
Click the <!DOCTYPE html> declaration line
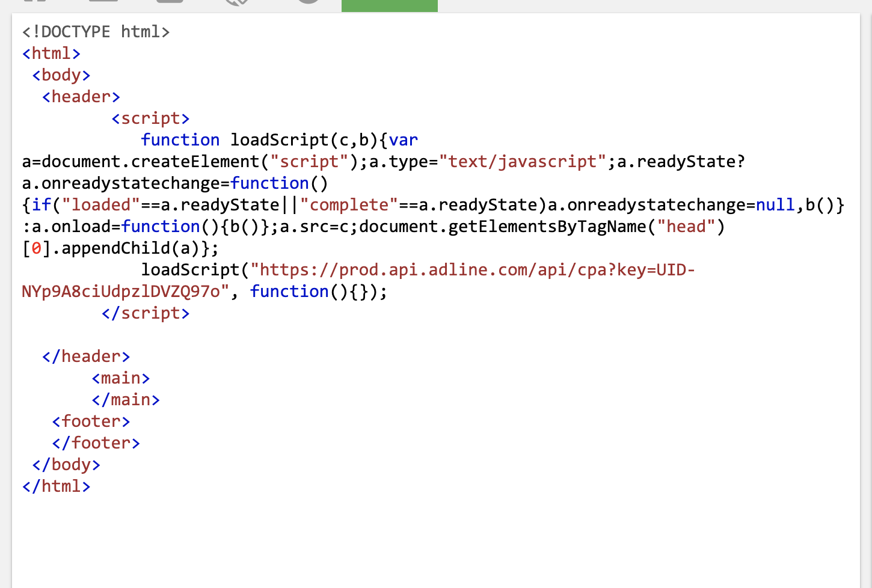[96, 32]
